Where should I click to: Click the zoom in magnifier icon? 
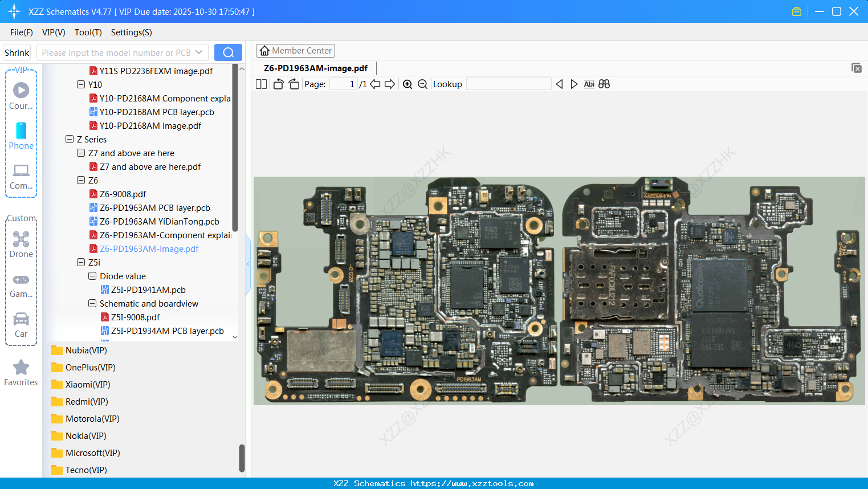407,84
